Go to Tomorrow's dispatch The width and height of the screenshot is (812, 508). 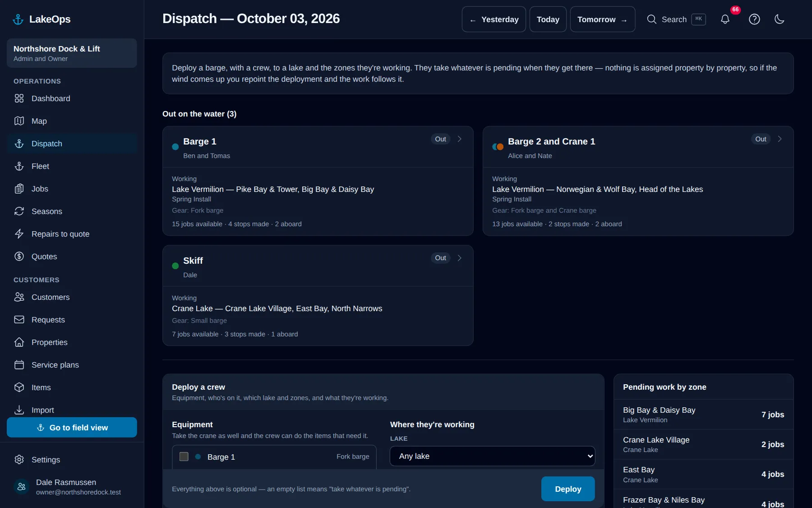point(603,19)
